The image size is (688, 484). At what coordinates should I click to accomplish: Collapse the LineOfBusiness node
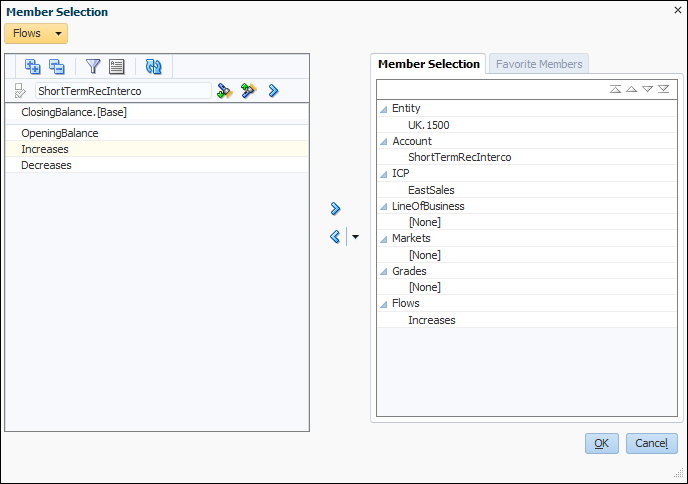[384, 207]
